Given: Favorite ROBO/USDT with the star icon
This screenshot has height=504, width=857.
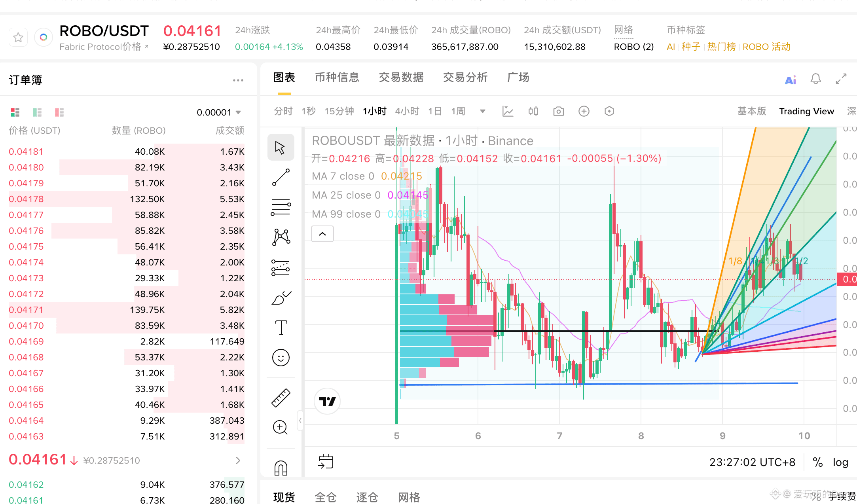Looking at the screenshot, I should [18, 38].
